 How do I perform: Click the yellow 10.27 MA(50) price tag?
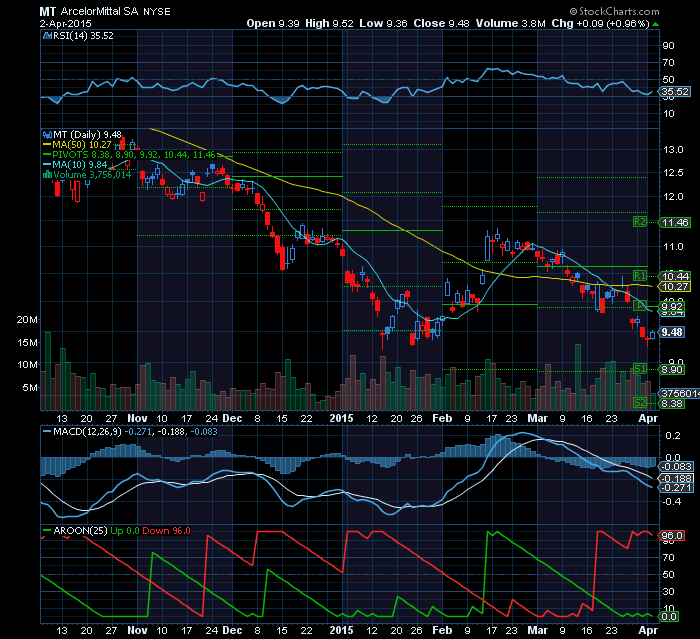pos(675,287)
